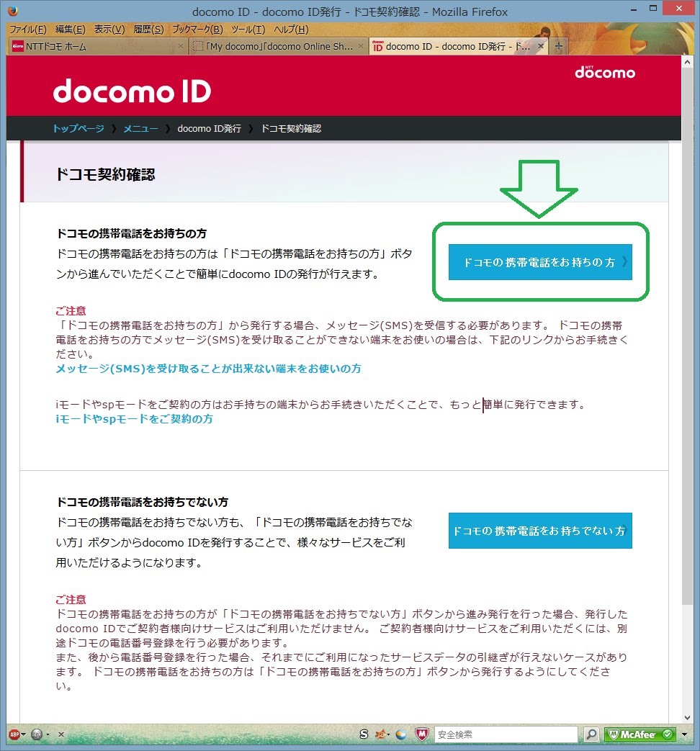
Task: Click the page scrollbar up arrow
Action: (x=688, y=62)
